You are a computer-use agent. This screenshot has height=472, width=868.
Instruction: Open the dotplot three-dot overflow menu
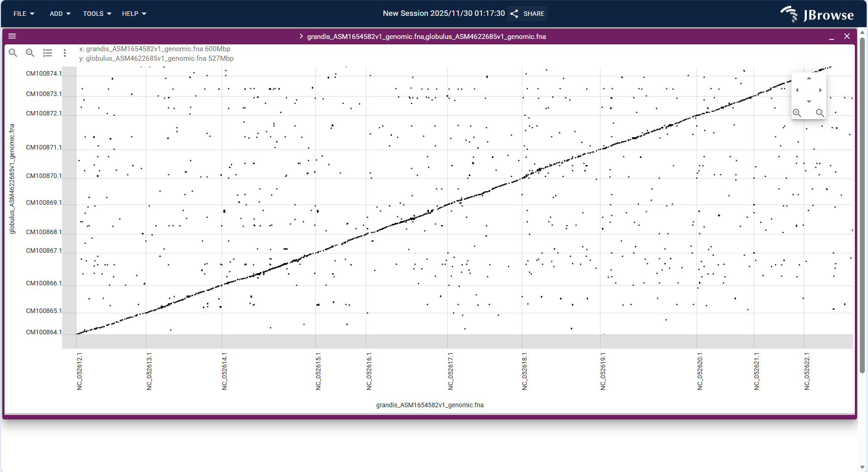[x=65, y=53]
